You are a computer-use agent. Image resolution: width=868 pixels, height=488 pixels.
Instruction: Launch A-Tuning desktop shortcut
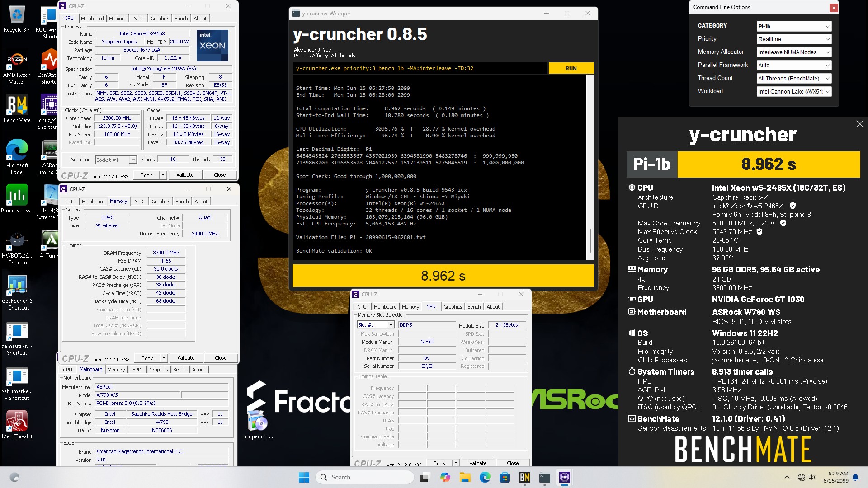click(49, 244)
